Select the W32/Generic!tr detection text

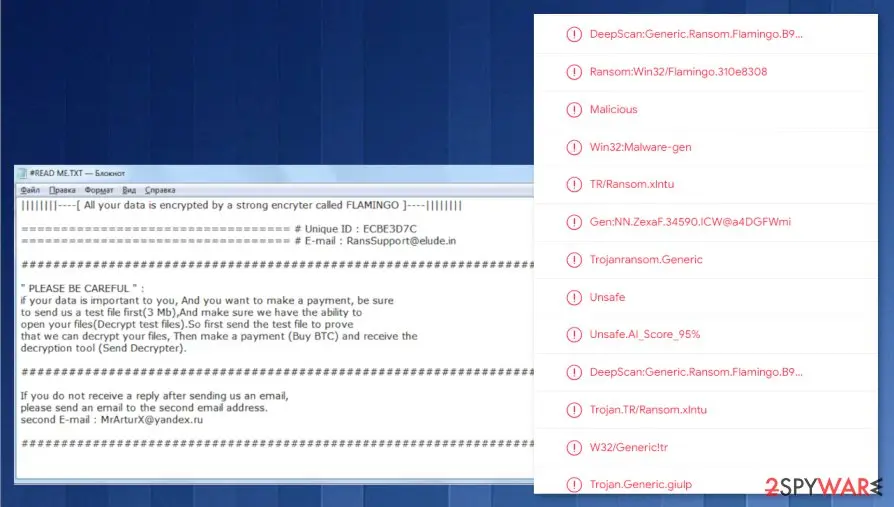pyautogui.click(x=628, y=447)
